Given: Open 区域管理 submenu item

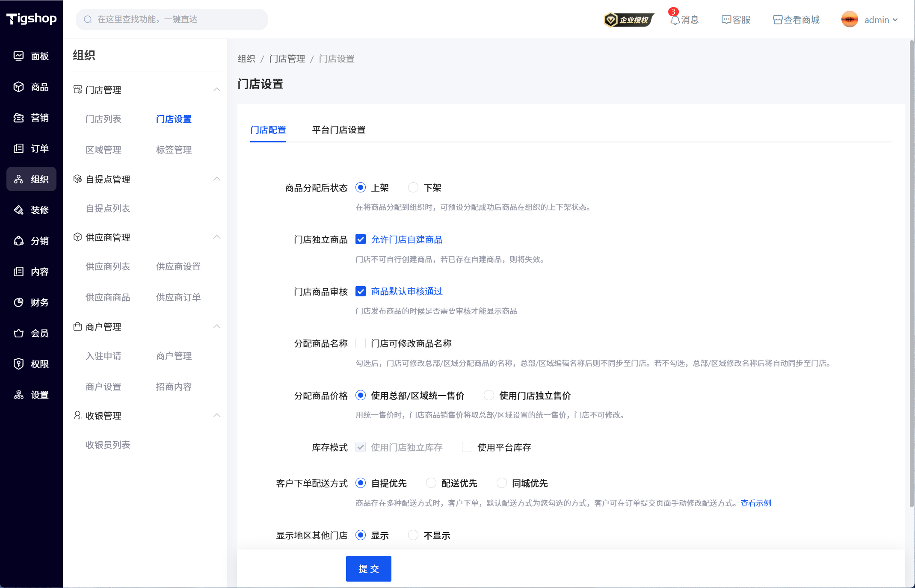Looking at the screenshot, I should click(103, 150).
